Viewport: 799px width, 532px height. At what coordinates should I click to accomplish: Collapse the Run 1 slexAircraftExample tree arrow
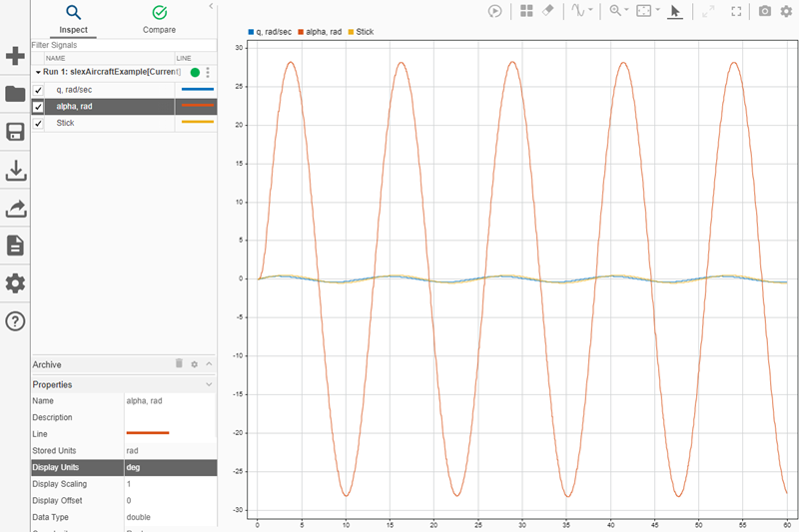(37, 73)
